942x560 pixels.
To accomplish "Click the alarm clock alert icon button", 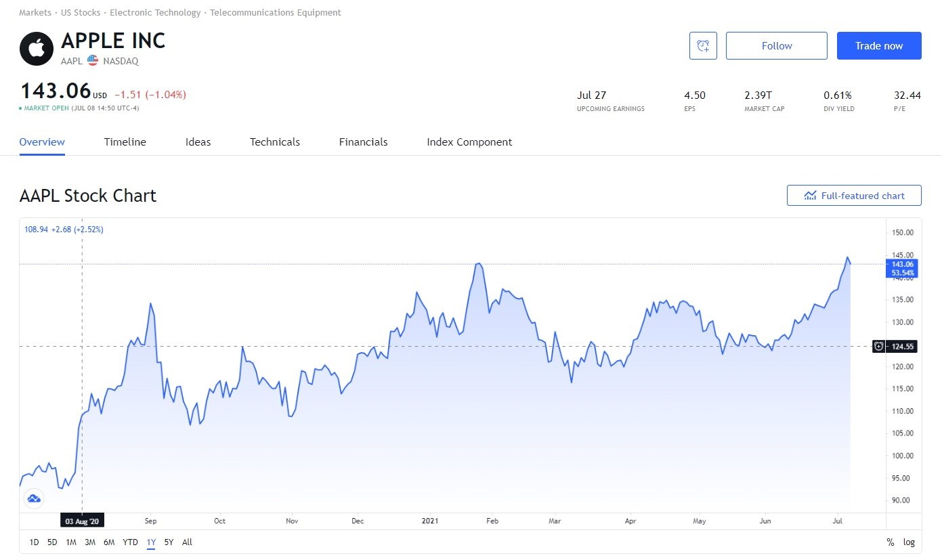I will (x=703, y=45).
